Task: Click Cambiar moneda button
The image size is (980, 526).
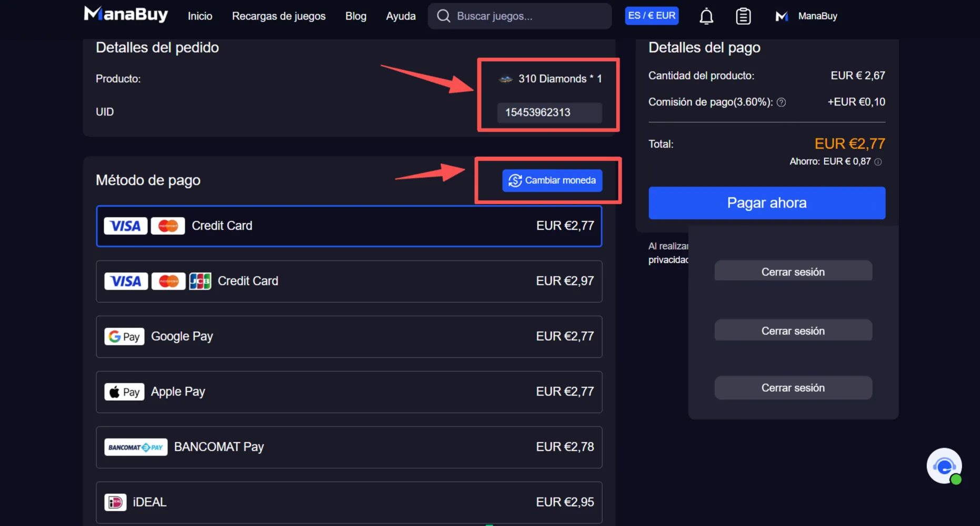Action: (x=552, y=181)
